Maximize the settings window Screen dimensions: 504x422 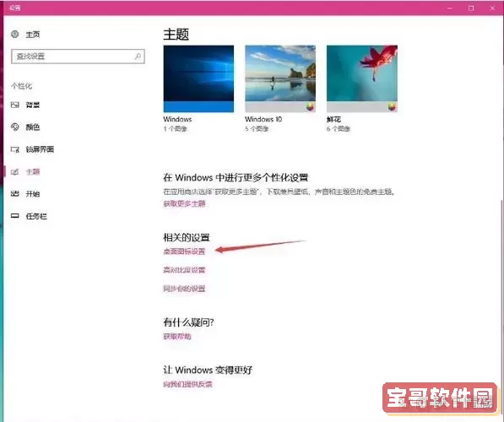[471, 8]
